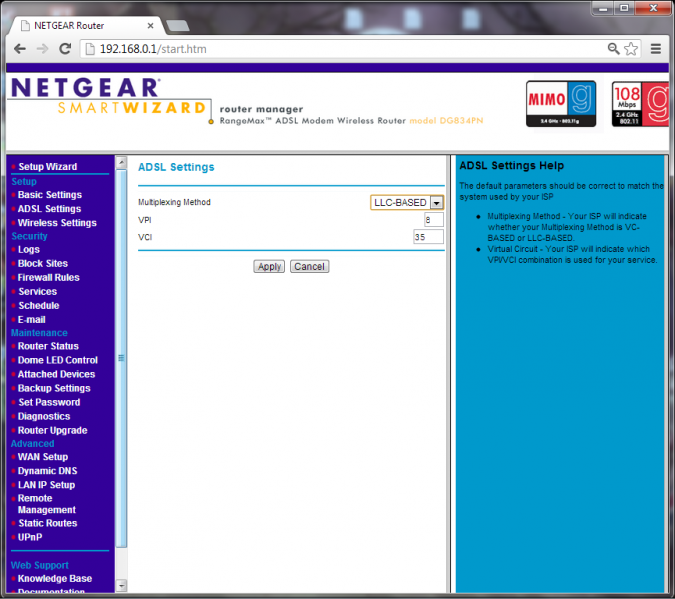Click the MIMO g badge image
675x599 pixels.
click(561, 104)
